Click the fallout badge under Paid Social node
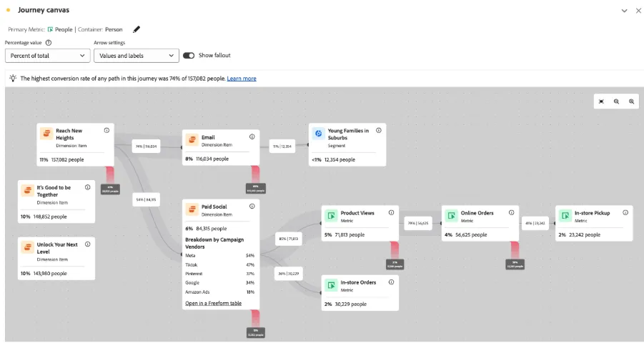Image resolution: width=644 pixels, height=343 pixels. 255,332
